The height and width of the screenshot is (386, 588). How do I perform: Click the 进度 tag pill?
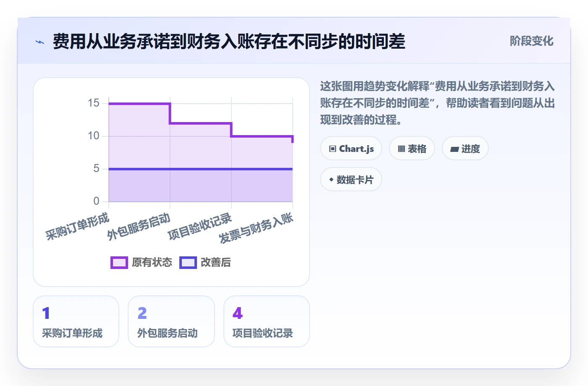tap(465, 149)
